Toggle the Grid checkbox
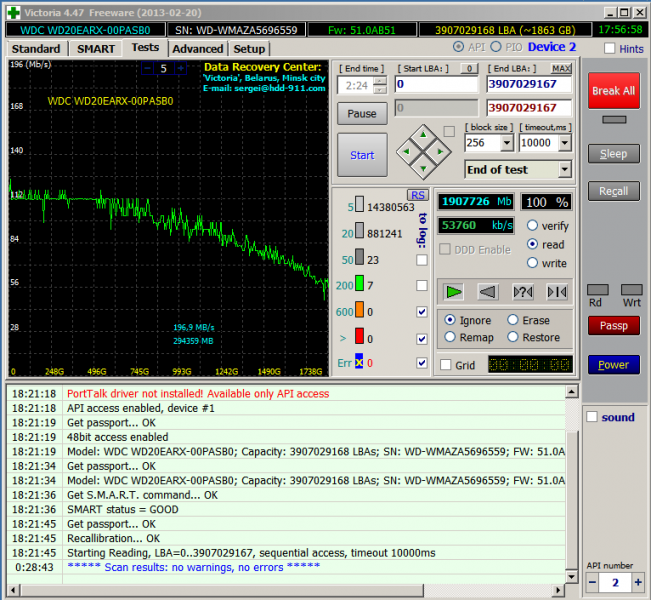 click(446, 365)
